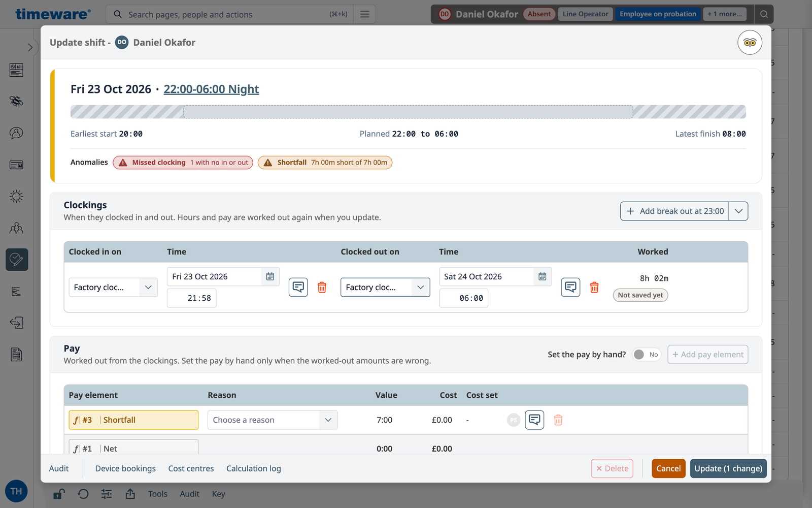This screenshot has width=812, height=508.
Task: Add a note to the clock-out entry
Action: pos(570,288)
